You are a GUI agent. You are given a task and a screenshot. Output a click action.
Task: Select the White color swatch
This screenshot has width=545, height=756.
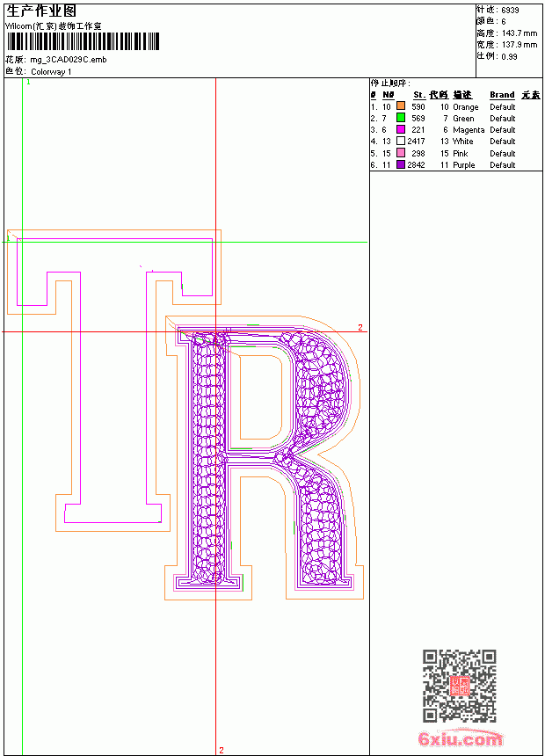(x=400, y=141)
